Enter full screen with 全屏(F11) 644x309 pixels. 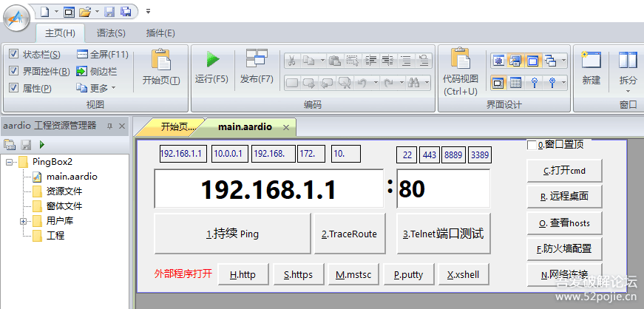tap(103, 54)
